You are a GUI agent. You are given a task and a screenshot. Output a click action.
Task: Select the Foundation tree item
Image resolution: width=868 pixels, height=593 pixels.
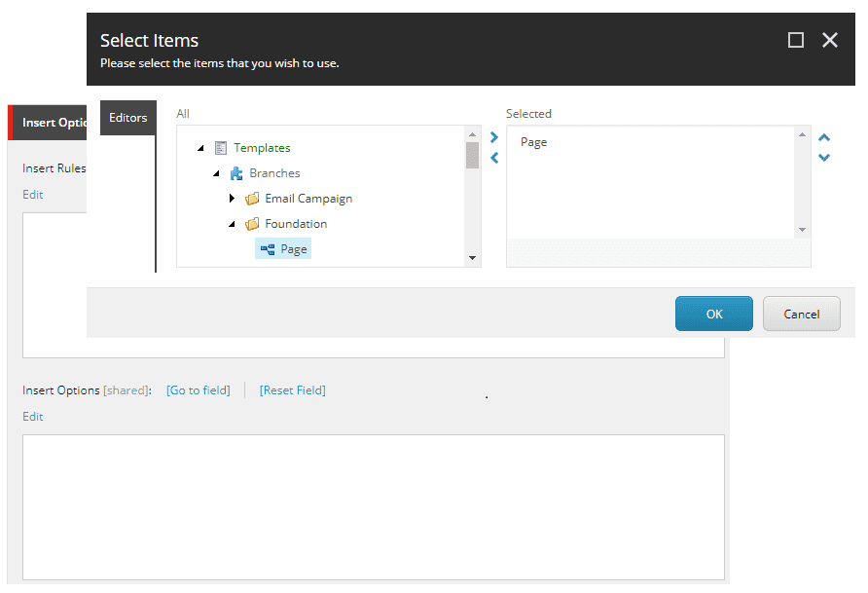point(296,224)
